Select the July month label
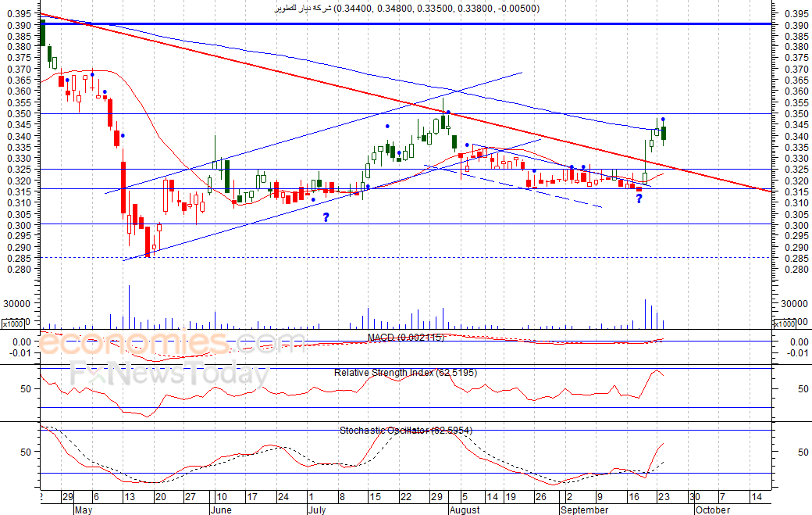The image size is (812, 515). coord(317,510)
